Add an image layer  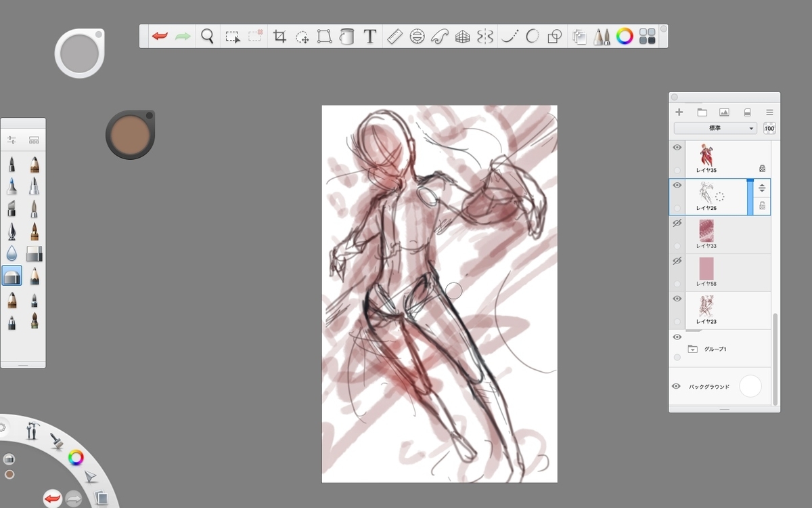click(x=724, y=112)
